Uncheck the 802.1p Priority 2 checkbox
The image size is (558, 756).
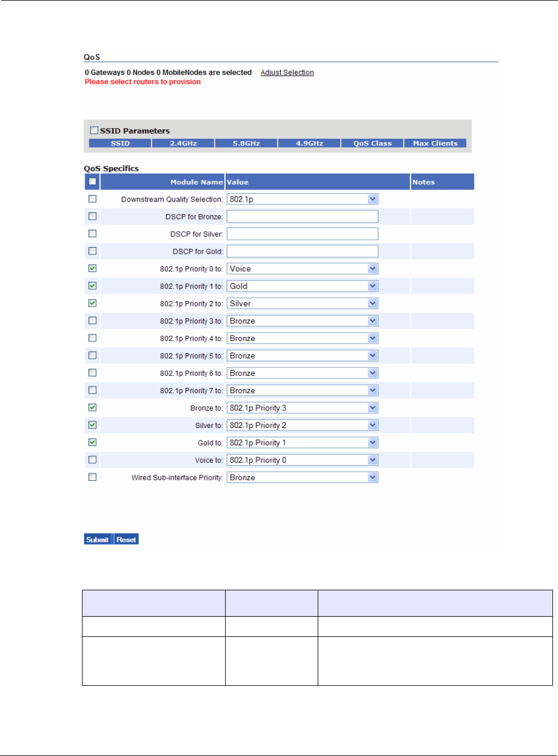(x=92, y=303)
